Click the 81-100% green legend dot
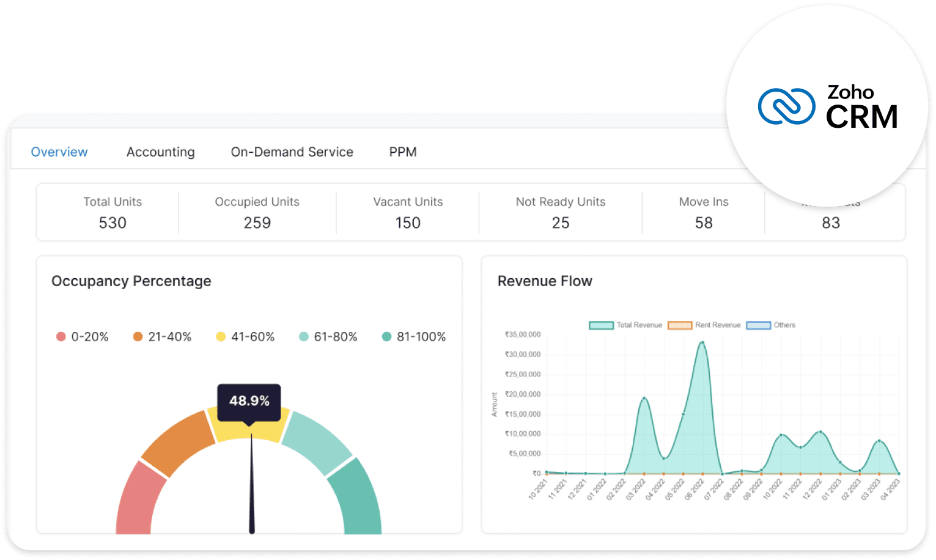936x560 pixels. [x=386, y=337]
